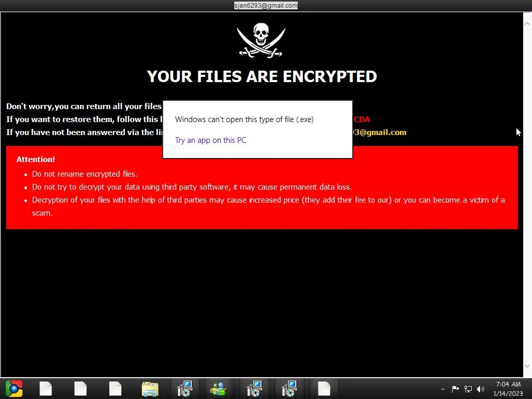This screenshot has width=532, height=399.
Task: Open the network status tray icon
Action: [x=468, y=389]
